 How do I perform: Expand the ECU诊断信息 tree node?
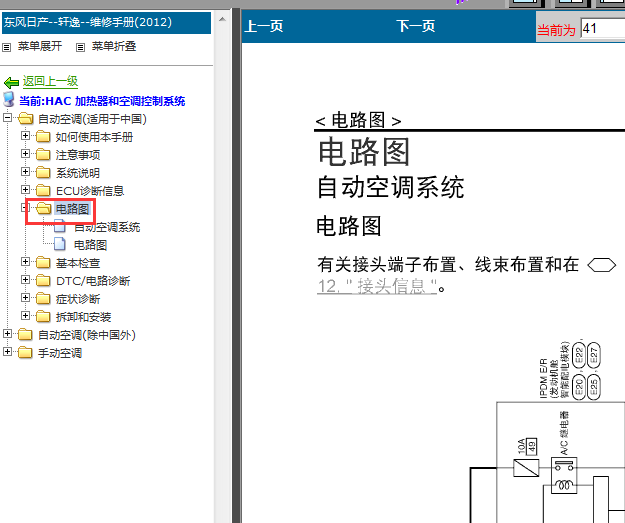pyautogui.click(x=26, y=191)
